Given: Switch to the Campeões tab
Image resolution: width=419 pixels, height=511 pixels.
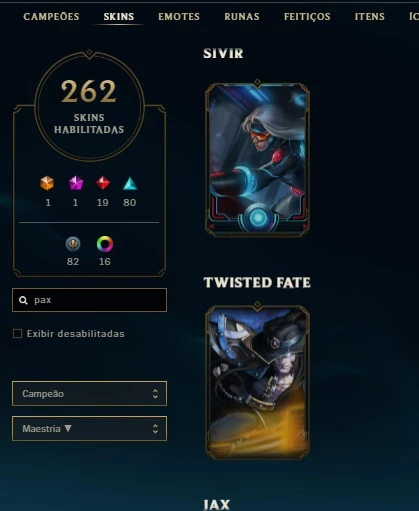Looking at the screenshot, I should tap(51, 16).
